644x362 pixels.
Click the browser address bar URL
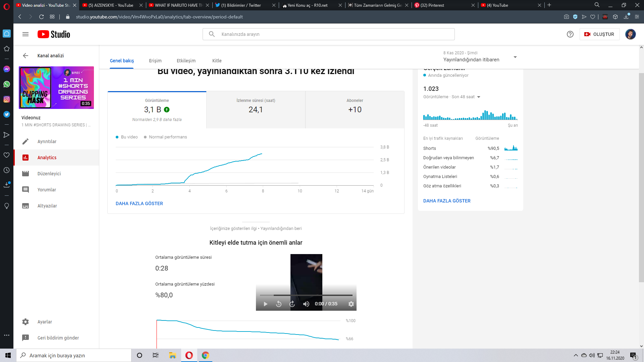[x=159, y=17]
